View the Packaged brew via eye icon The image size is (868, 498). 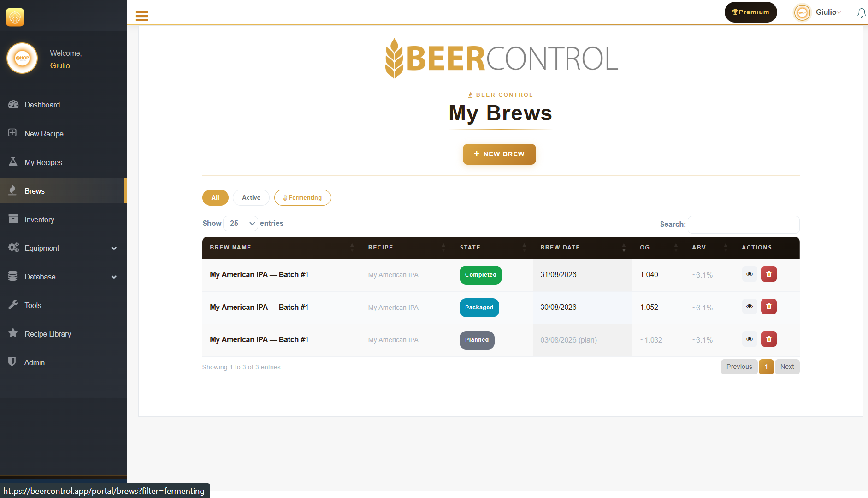pyautogui.click(x=750, y=306)
